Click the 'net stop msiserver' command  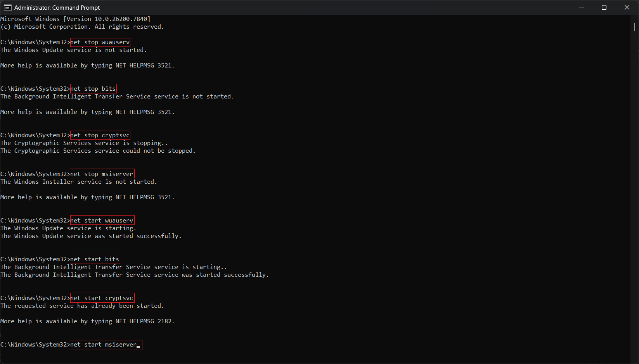point(102,174)
